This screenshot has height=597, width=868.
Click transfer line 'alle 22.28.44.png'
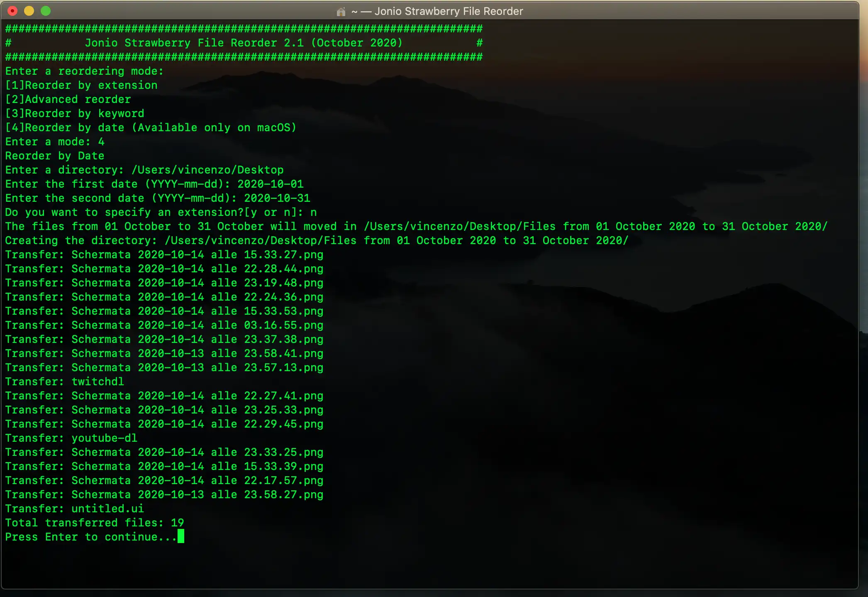coord(164,269)
